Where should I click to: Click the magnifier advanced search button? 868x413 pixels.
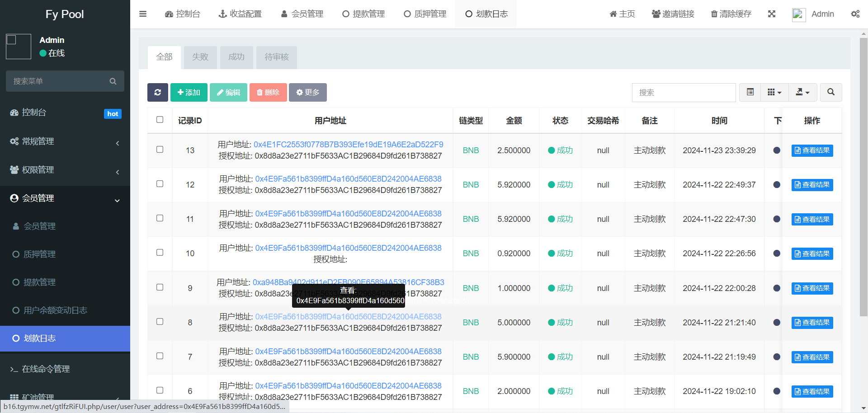tap(830, 92)
